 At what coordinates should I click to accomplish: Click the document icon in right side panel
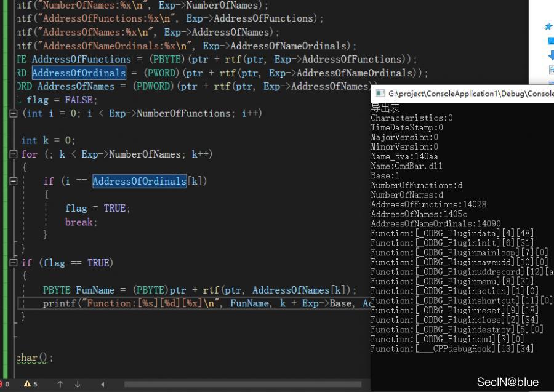pyautogui.click(x=550, y=69)
